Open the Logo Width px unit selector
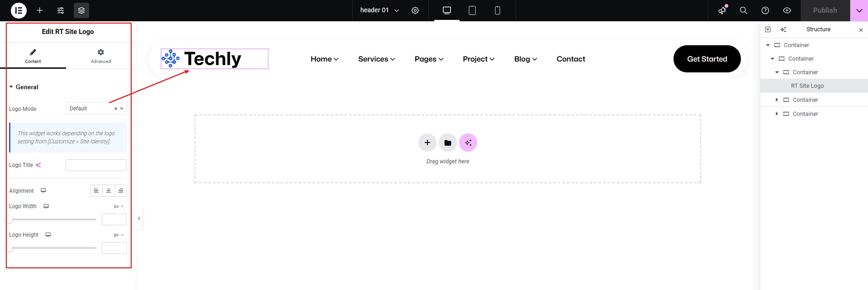This screenshot has width=868, height=290. click(119, 206)
